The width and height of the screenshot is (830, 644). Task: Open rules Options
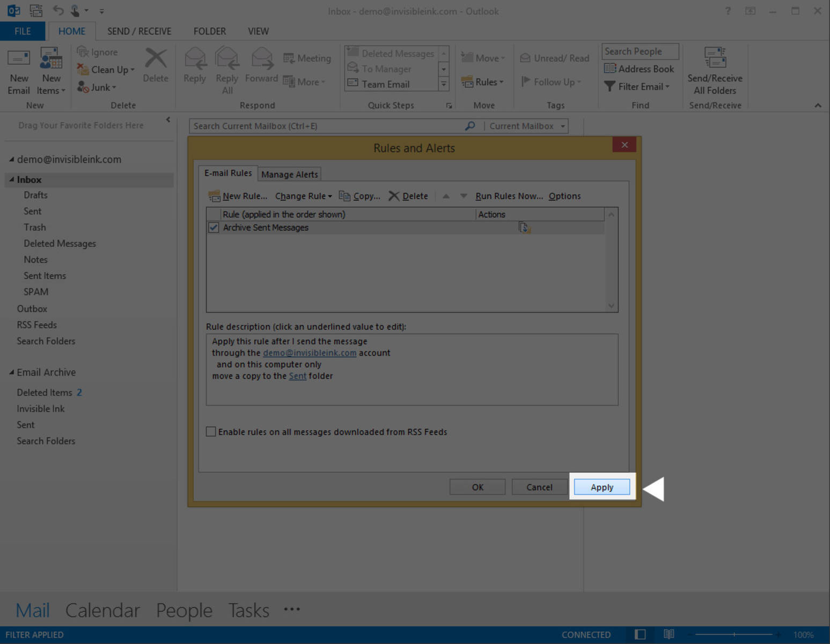564,196
